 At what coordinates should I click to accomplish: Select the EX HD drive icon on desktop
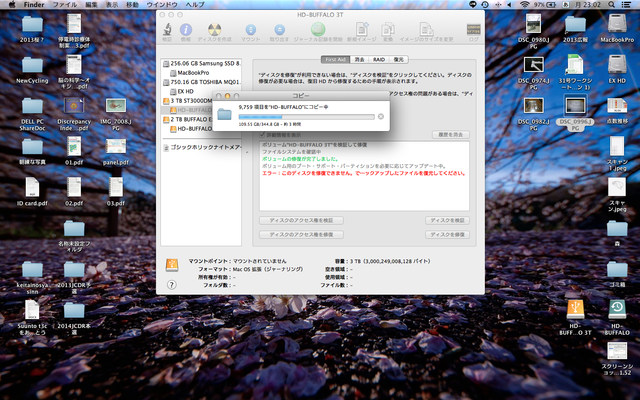point(617,65)
